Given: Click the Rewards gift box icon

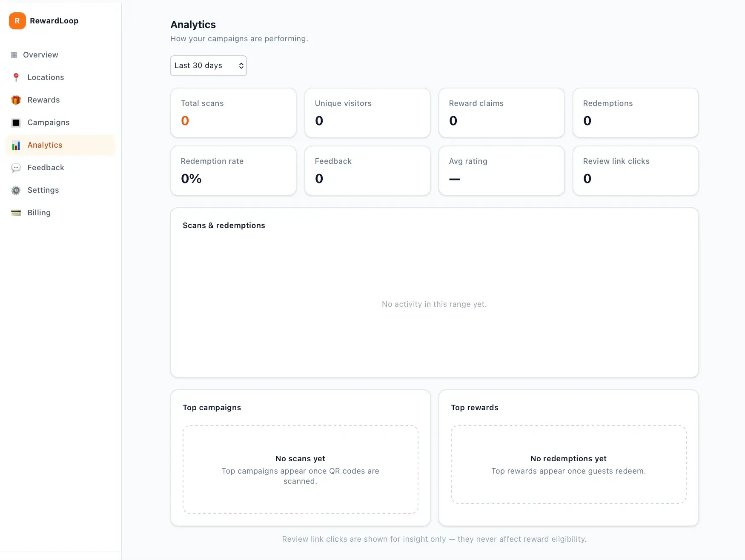Looking at the screenshot, I should pyautogui.click(x=16, y=100).
